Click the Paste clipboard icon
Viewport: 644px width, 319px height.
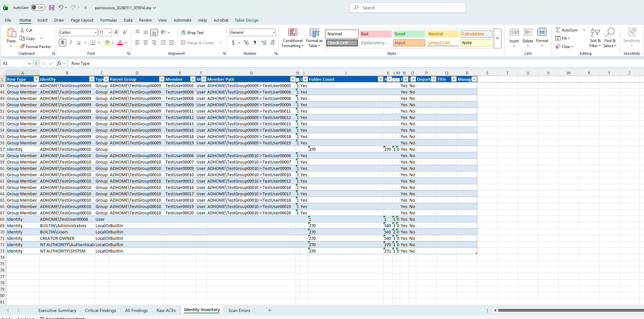pos(11,33)
